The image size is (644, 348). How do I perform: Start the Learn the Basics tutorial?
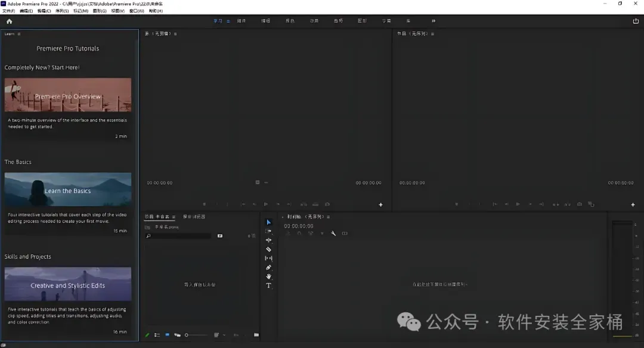68,189
